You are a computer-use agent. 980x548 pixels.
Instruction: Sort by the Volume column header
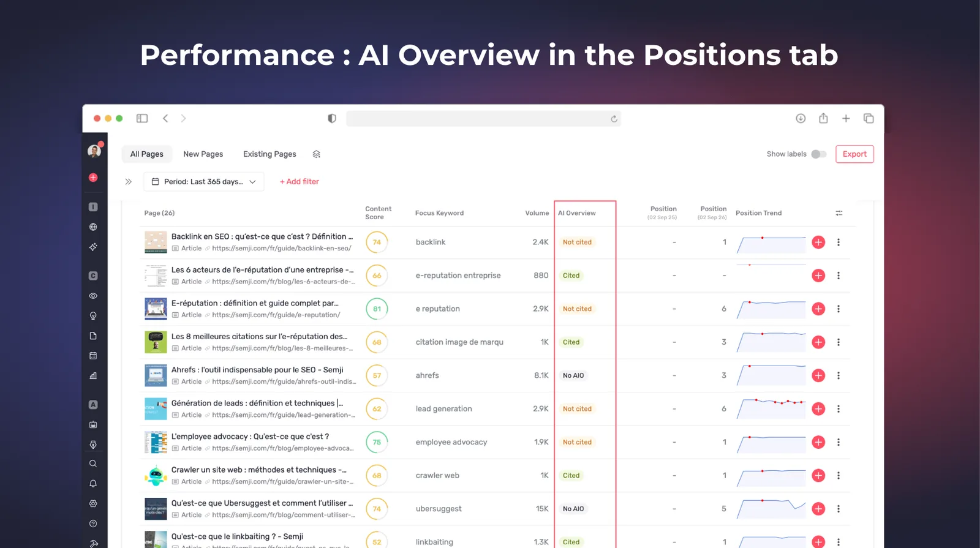537,213
